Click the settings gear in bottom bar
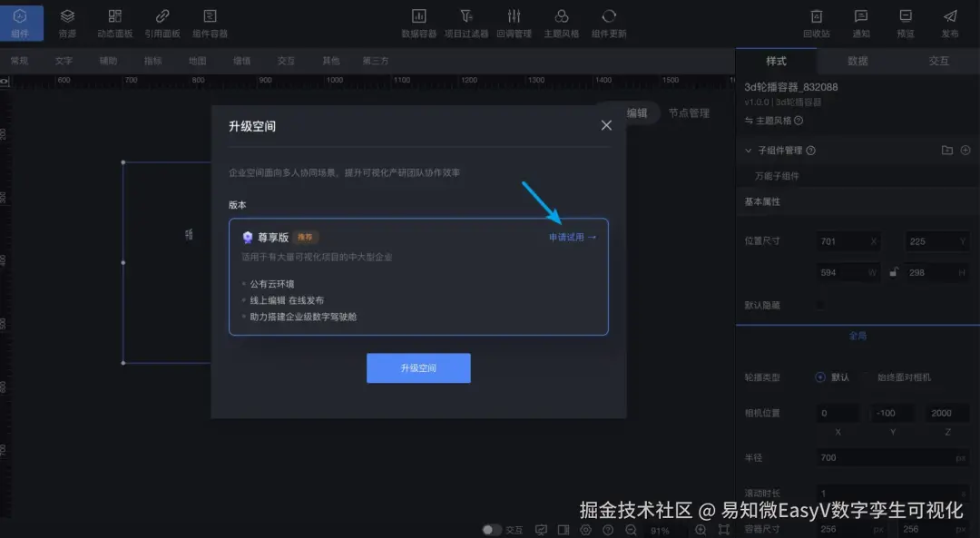The image size is (980, 538). (x=585, y=530)
